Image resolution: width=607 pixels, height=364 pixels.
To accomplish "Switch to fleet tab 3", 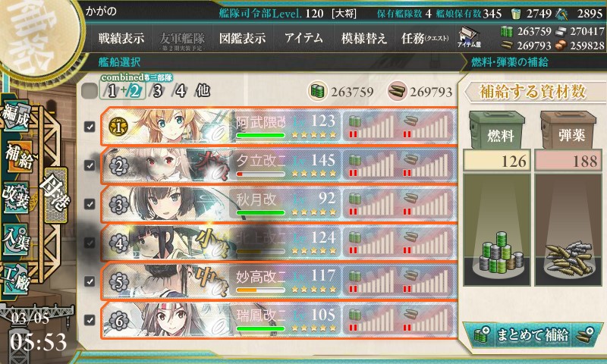I will click(157, 91).
